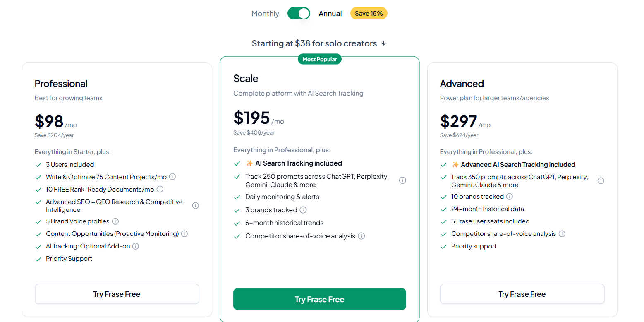Viewport: 644px width, 322px height.
Task: Click Try Frase Free on Professional plan
Action: tap(117, 294)
